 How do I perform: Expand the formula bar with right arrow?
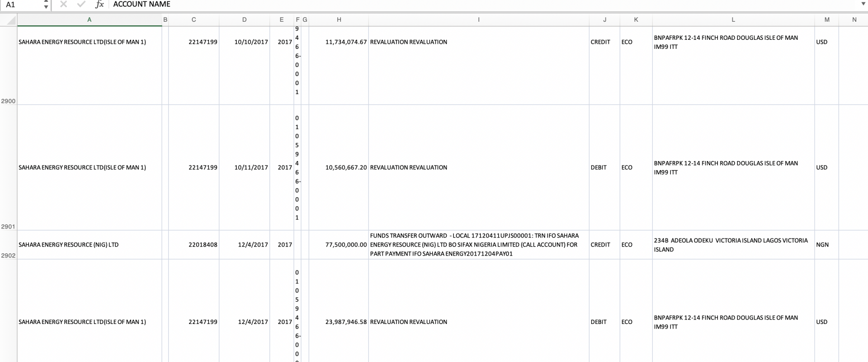(863, 5)
